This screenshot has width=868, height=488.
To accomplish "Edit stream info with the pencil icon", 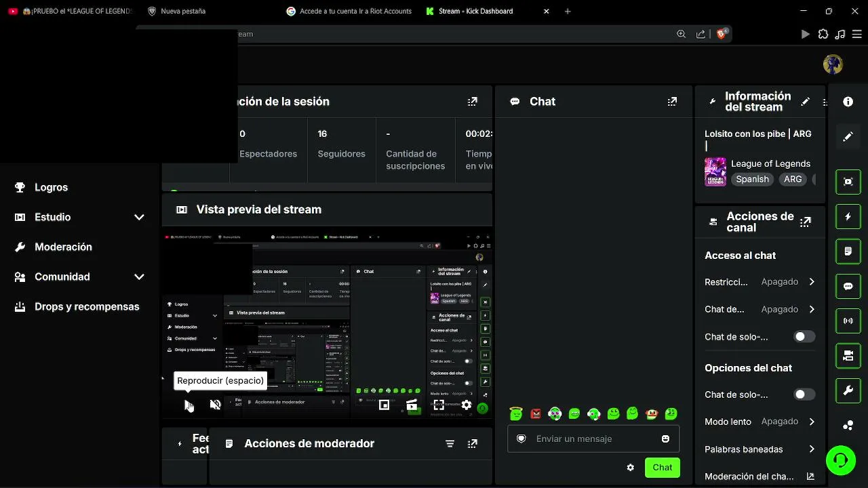I will 805,102.
